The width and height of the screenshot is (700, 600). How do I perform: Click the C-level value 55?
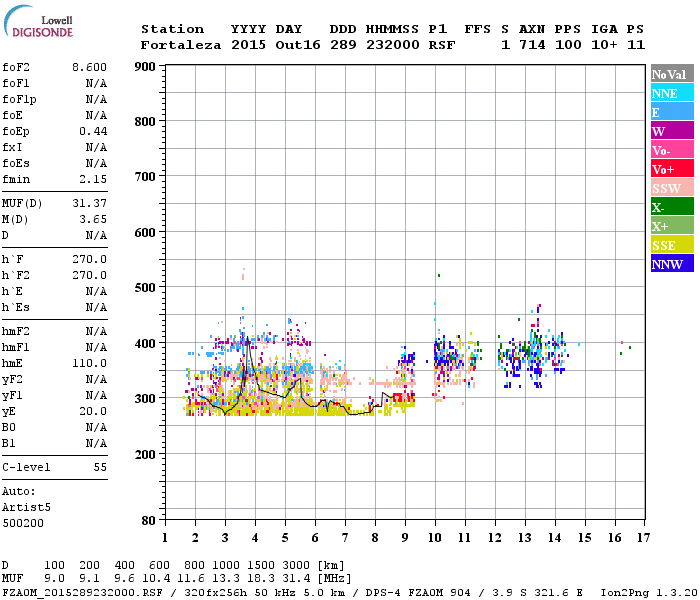(100, 467)
